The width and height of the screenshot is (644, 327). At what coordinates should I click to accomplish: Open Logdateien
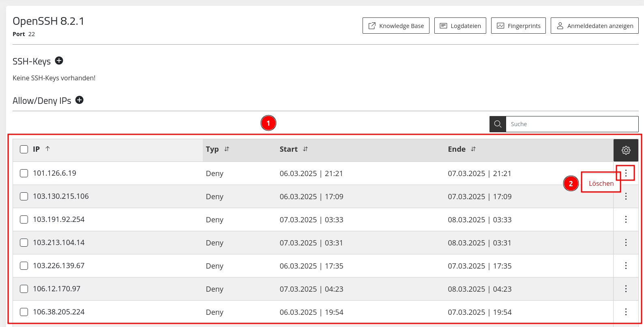460,26
